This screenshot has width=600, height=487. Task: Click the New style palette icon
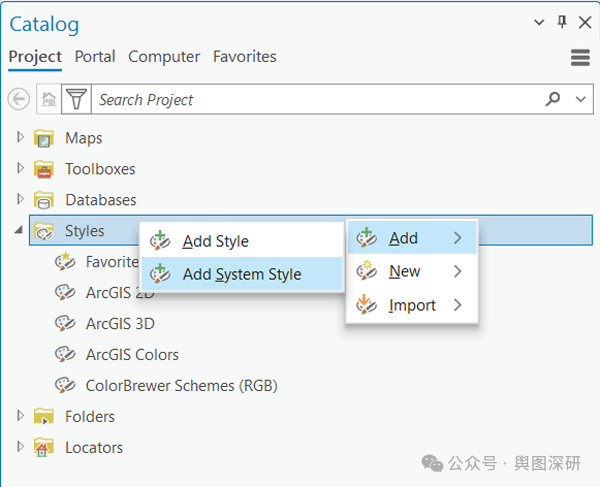click(x=367, y=271)
